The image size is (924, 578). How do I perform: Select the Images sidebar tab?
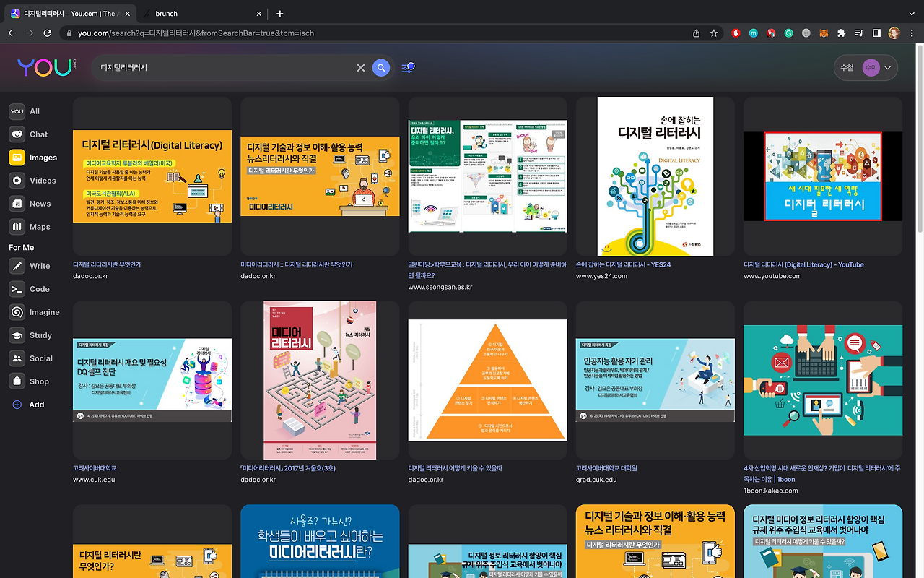coord(33,158)
